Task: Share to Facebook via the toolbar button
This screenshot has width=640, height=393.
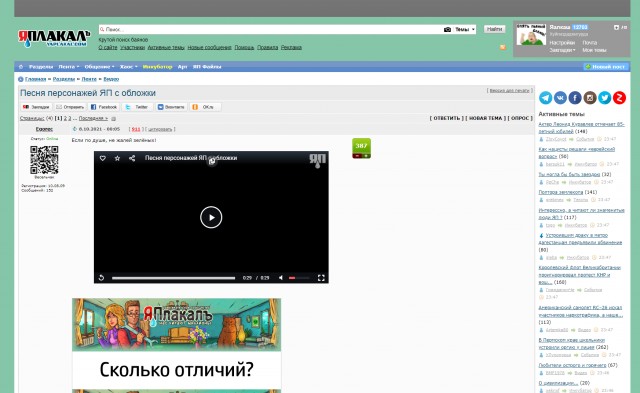Action: [x=104, y=107]
